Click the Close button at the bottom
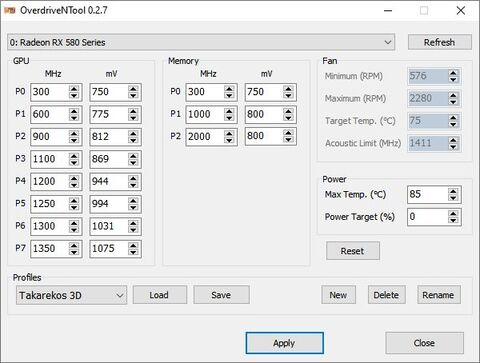This screenshot has height=363, width=480. point(424,343)
